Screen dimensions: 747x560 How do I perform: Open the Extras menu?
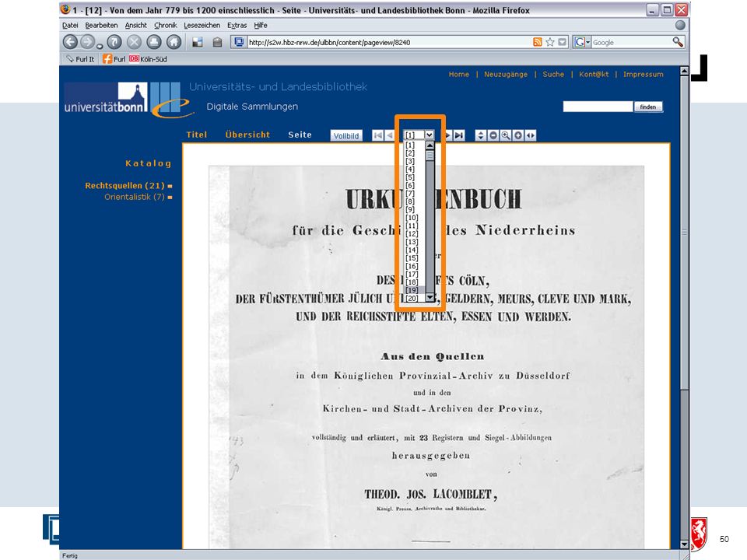click(237, 25)
